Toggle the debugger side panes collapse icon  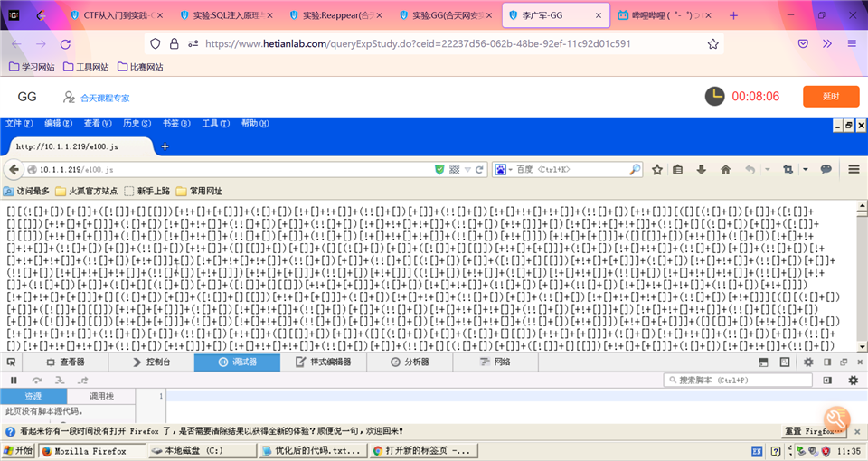pos(827,381)
